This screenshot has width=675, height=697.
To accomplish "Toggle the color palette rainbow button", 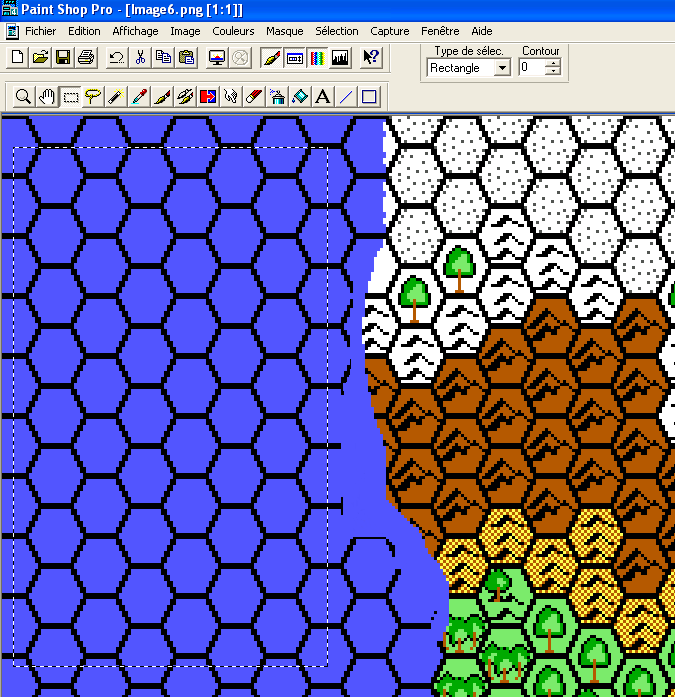I will [x=317, y=57].
